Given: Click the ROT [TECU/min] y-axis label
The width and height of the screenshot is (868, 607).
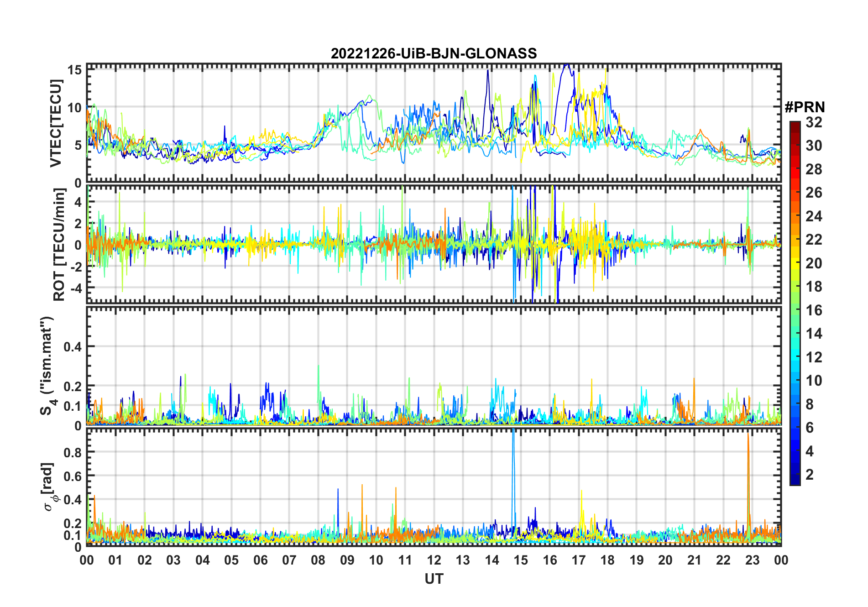Looking at the screenshot, I should point(59,244).
